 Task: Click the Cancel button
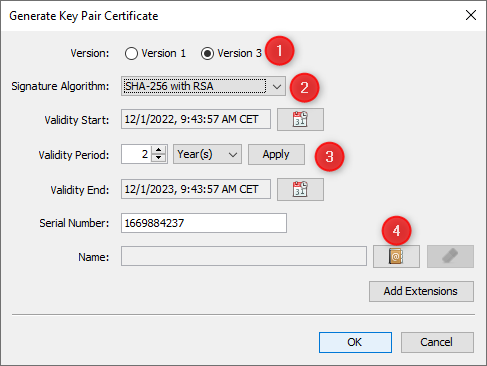coord(437,342)
